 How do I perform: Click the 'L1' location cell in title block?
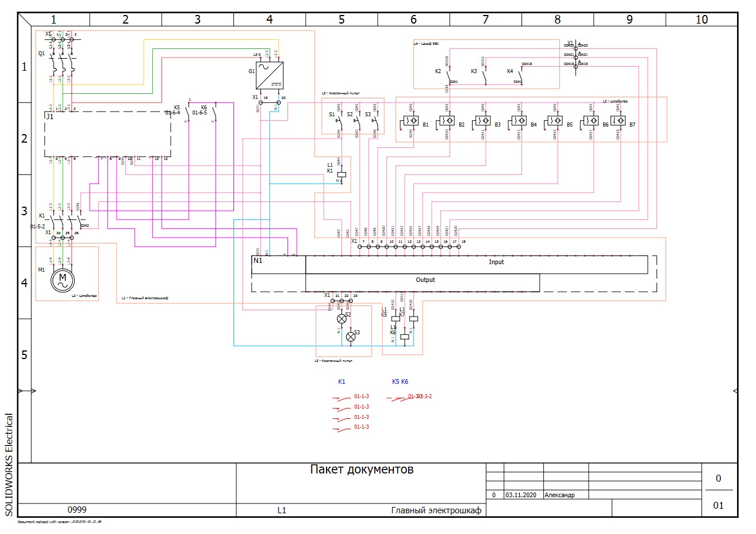pos(282,510)
